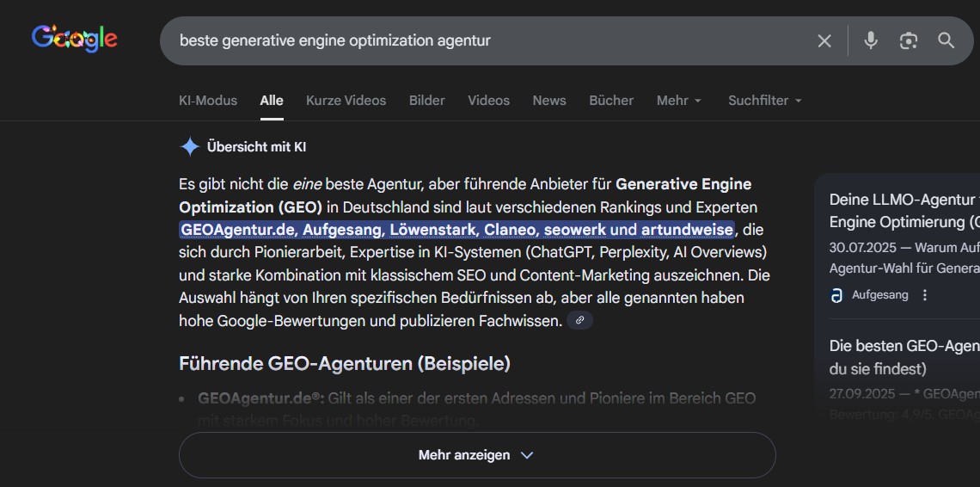Click into the search input field

pyautogui.click(x=481, y=40)
